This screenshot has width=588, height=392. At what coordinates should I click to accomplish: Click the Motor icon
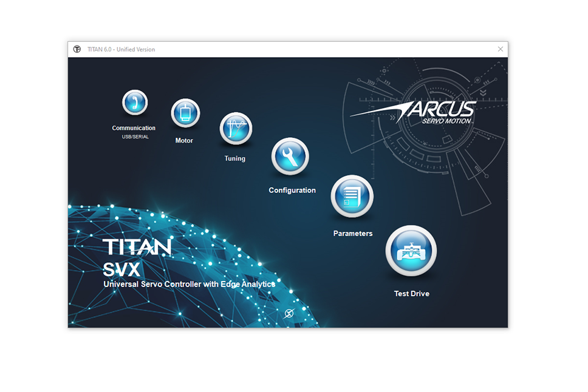coord(185,113)
